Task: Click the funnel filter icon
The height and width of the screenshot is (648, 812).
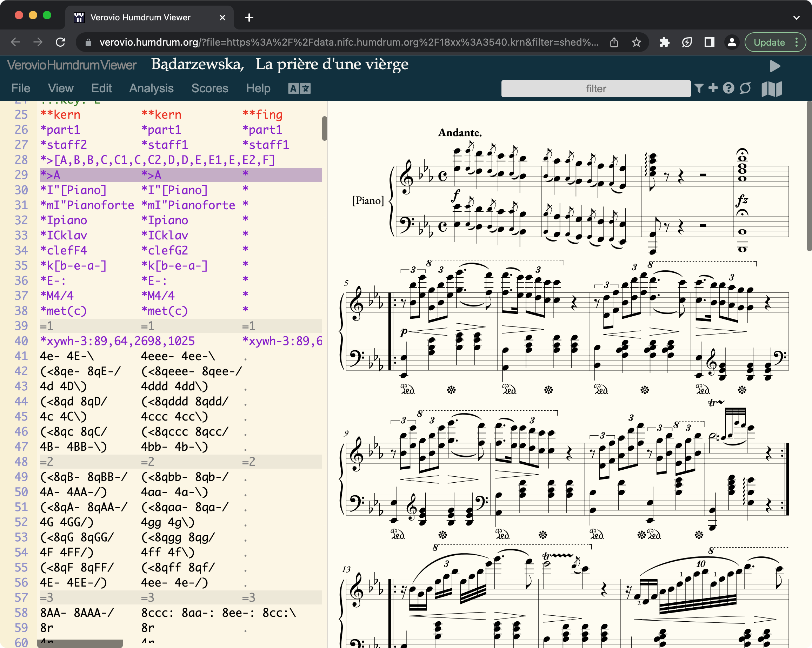Action: pos(699,88)
